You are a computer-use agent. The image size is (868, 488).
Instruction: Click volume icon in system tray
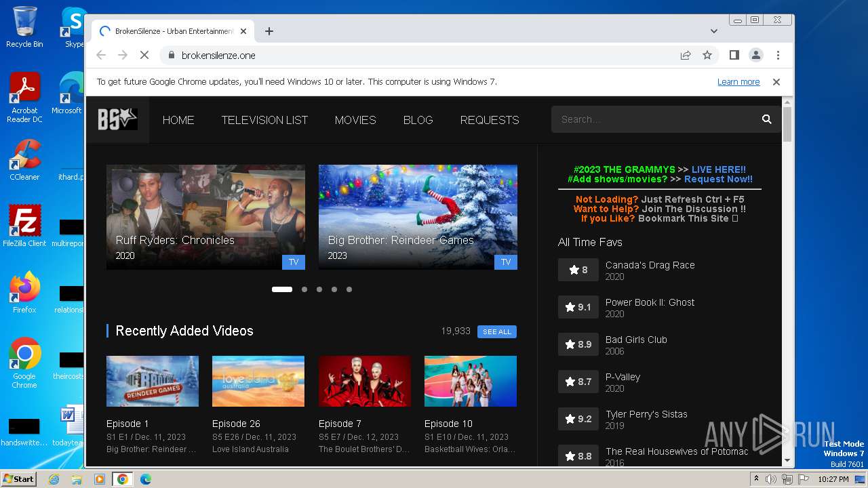coord(771,479)
